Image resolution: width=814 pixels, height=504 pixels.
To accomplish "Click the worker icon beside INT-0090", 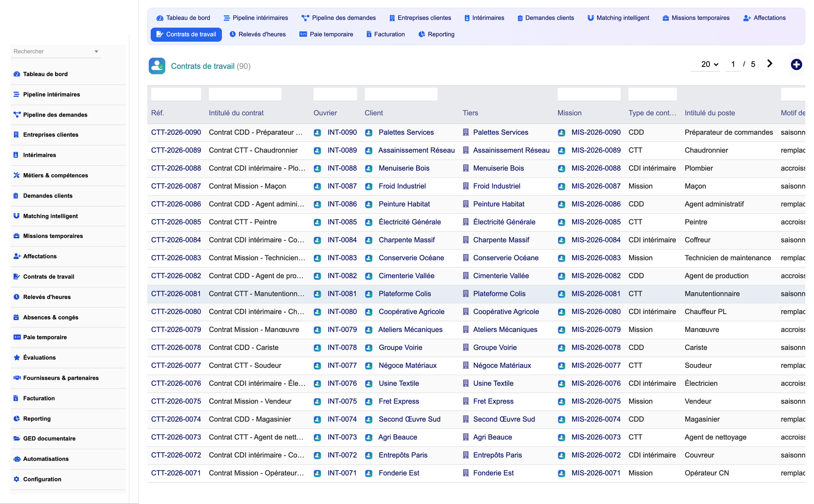I will coord(317,133).
